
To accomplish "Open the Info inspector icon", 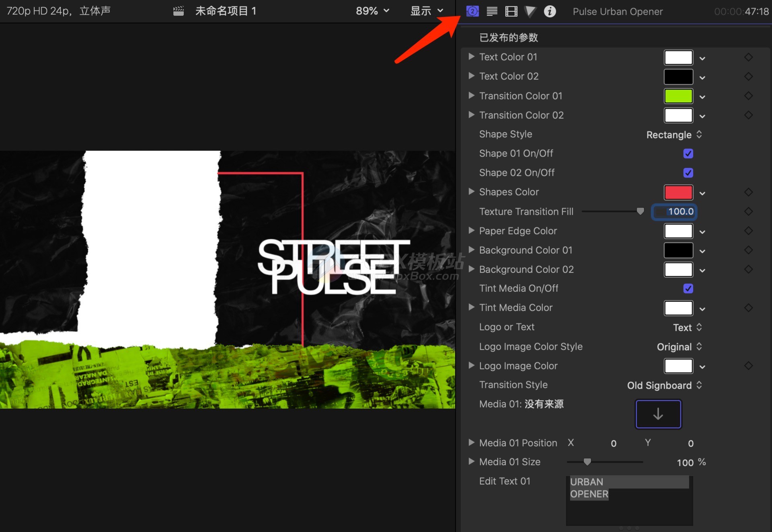I will click(550, 11).
